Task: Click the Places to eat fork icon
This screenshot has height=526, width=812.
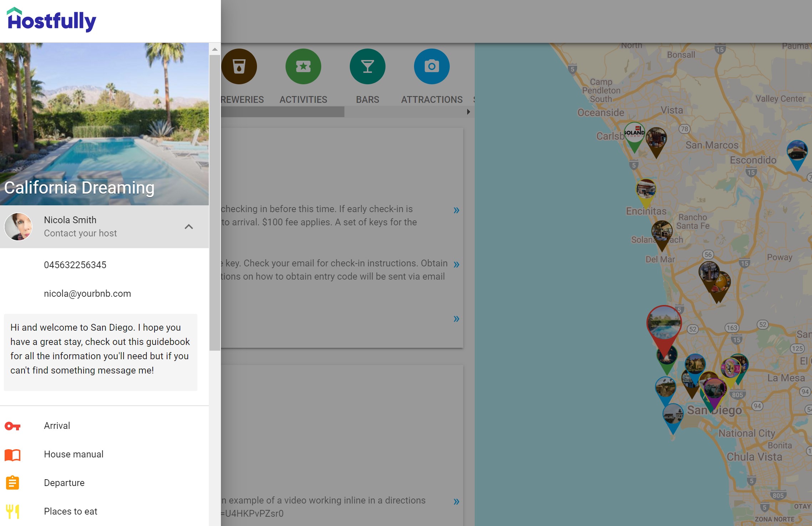Action: tap(12, 511)
